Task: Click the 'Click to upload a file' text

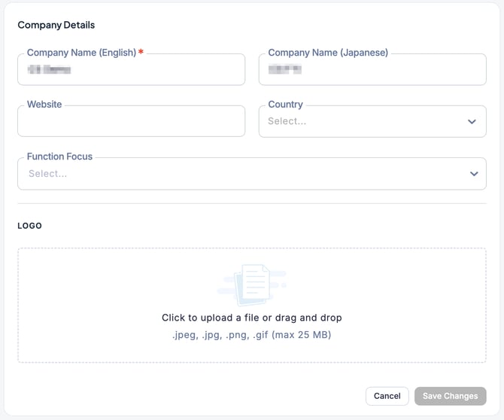Action: click(x=251, y=318)
